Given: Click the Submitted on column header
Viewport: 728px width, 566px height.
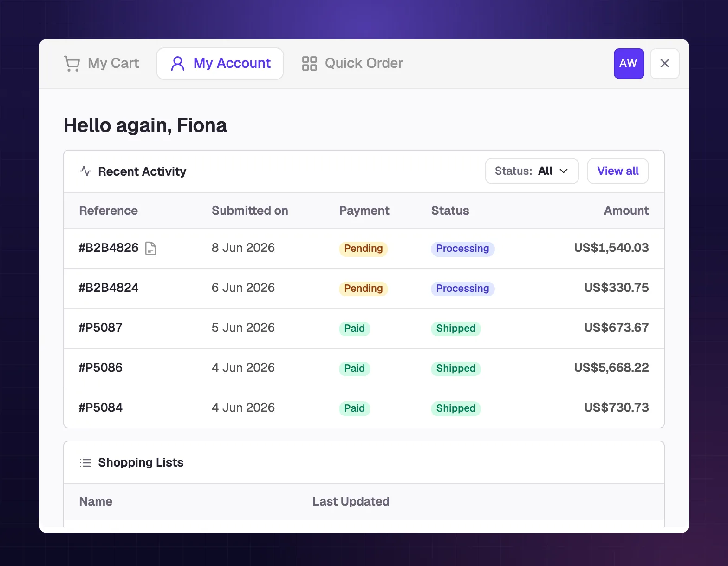Looking at the screenshot, I should click(x=250, y=211).
